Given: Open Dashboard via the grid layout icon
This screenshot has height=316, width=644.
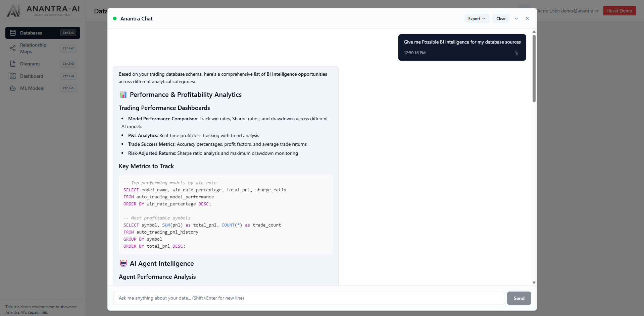Looking at the screenshot, I should 13,76.
